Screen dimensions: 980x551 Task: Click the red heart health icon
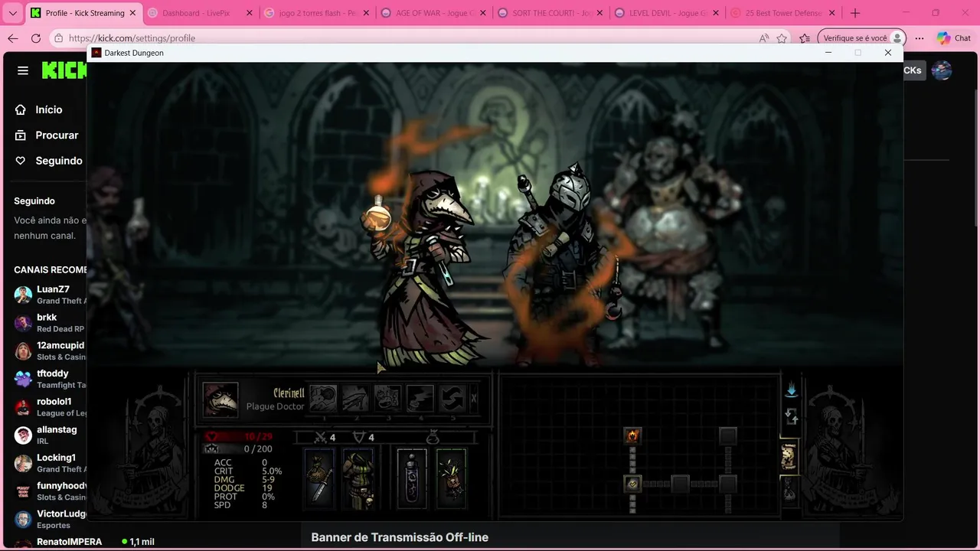[212, 436]
